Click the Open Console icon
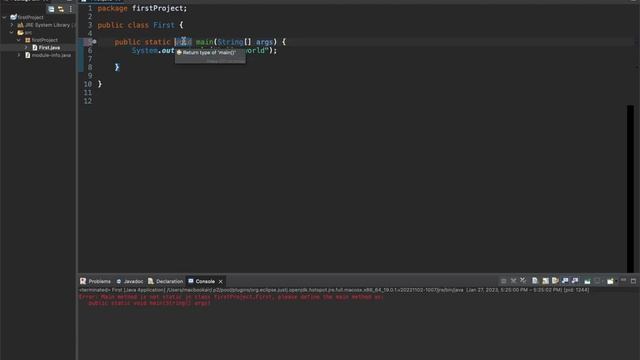This screenshot has height=360, width=640. pos(610,281)
